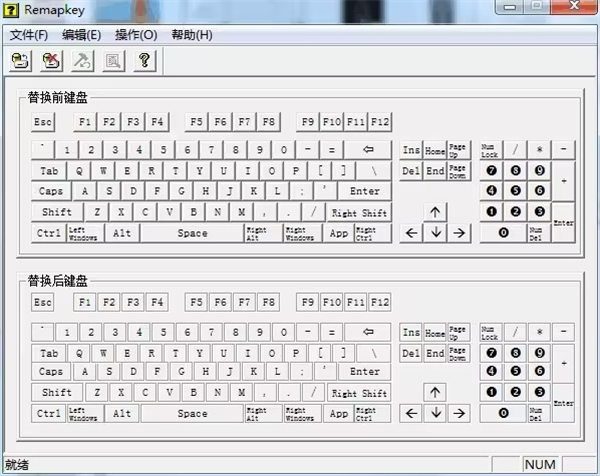Screen dimensions: 600x476
Task: Open the 帮助(H) menu
Action: click(x=191, y=35)
